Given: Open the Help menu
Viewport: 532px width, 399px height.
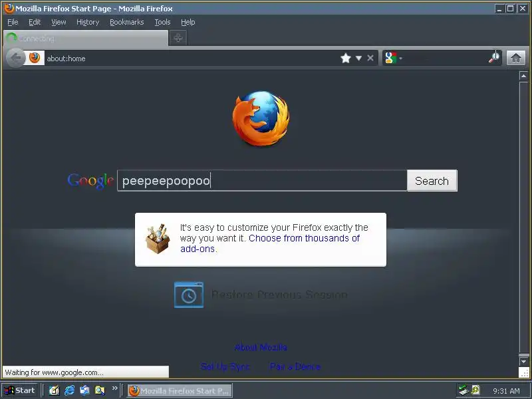Looking at the screenshot, I should [188, 22].
